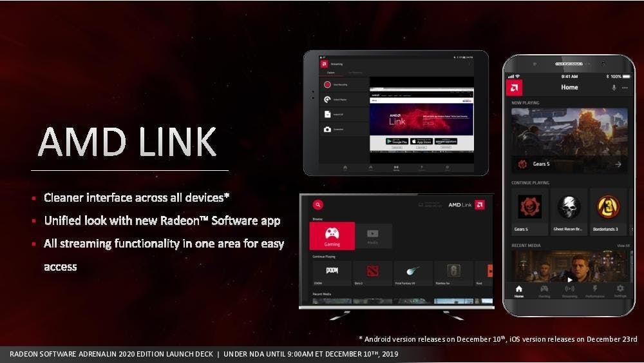Click the 'AMD LINK' slide title

(x=128, y=142)
